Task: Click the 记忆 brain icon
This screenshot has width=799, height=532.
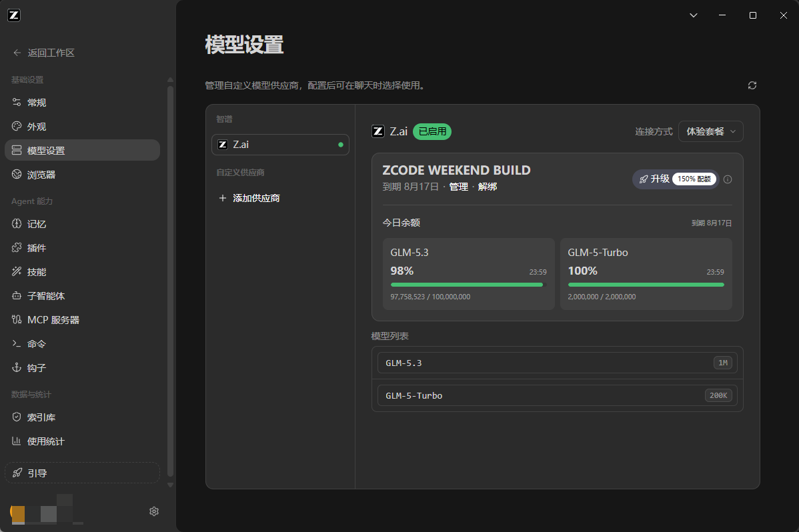Action: pyautogui.click(x=17, y=224)
